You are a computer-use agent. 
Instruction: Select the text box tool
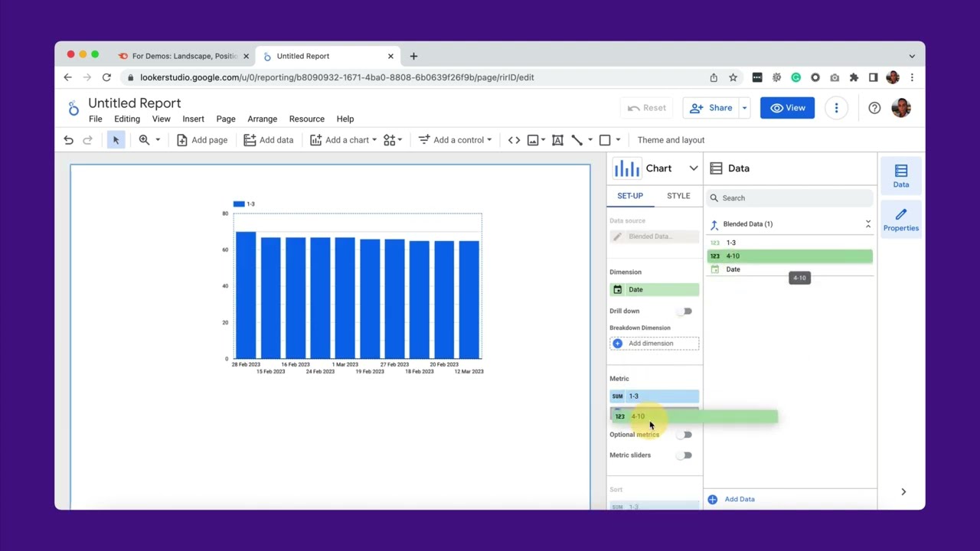click(557, 140)
